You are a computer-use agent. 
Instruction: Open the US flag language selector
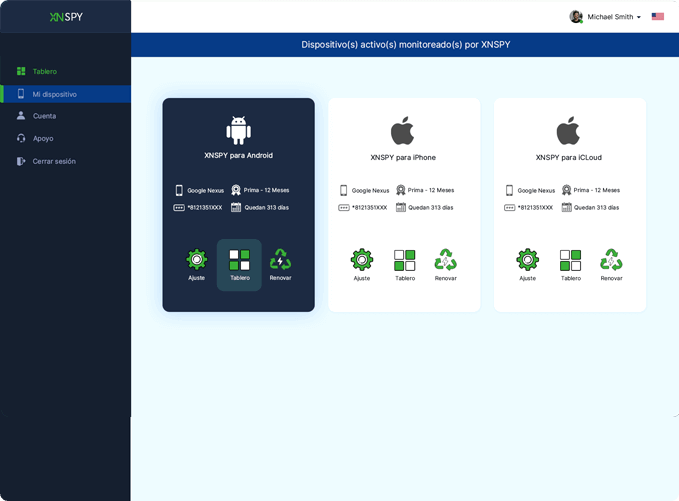point(657,17)
